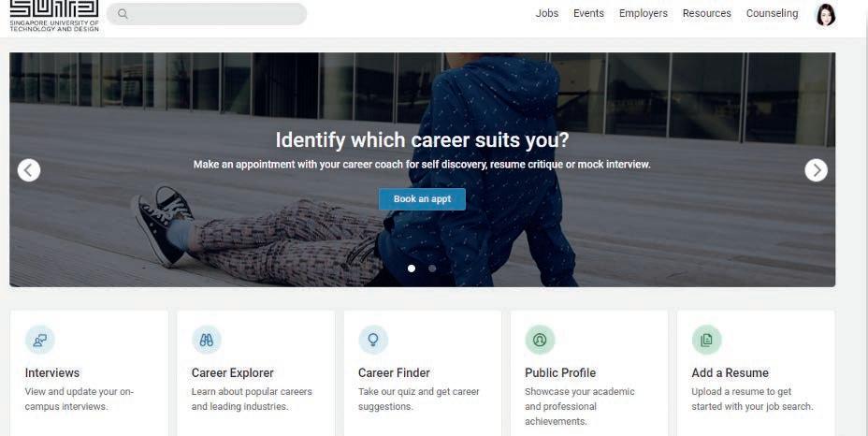868x436 pixels.
Task: Open the Events menu
Action: (x=588, y=13)
